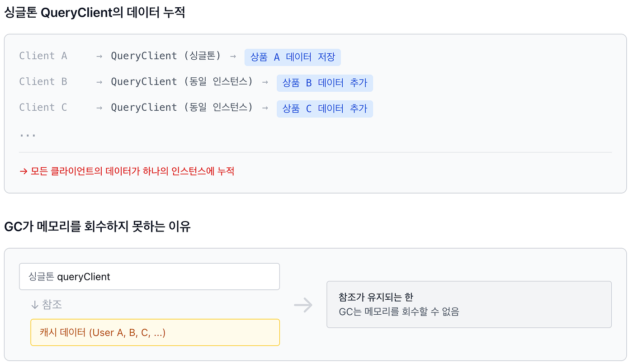The height and width of the screenshot is (364, 633).
Task: Select the 상품 A 데이터 저장 badge
Action: tap(293, 57)
